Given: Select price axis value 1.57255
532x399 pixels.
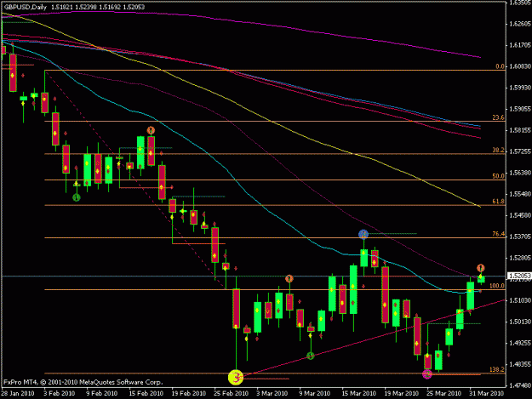Looking at the screenshot, I should [x=520, y=151].
